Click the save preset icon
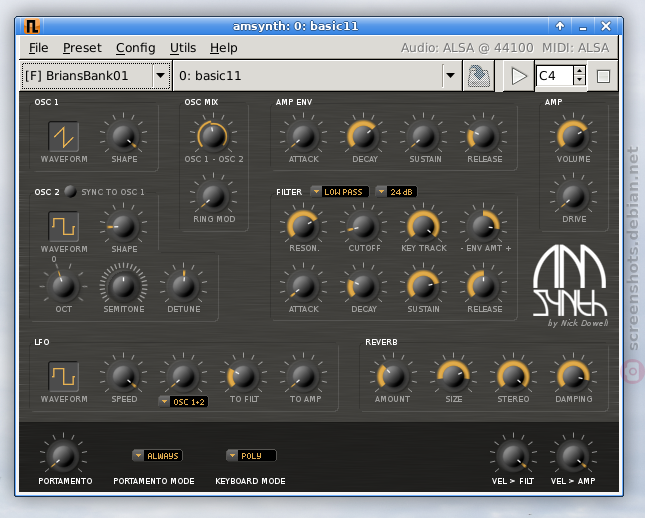645x518 pixels. pyautogui.click(x=479, y=76)
